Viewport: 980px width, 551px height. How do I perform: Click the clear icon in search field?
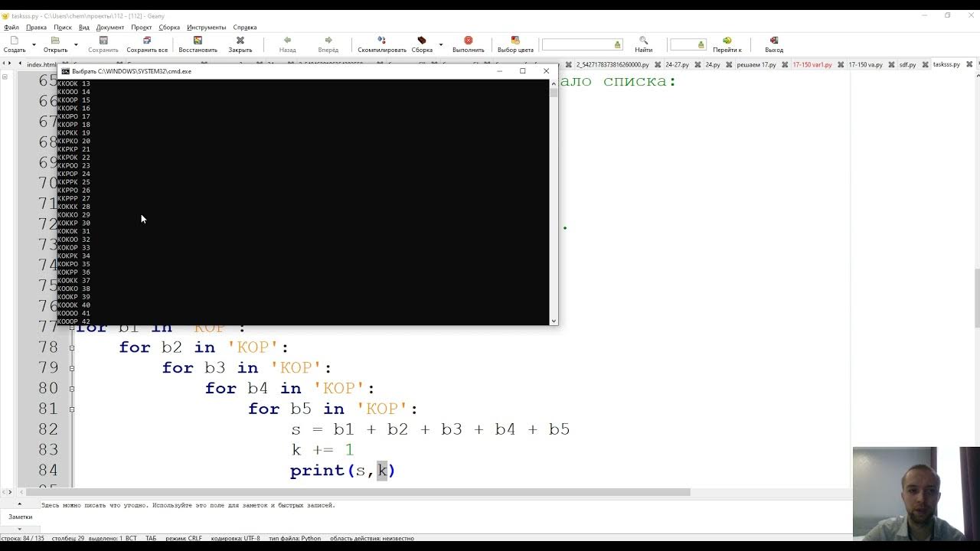618,44
